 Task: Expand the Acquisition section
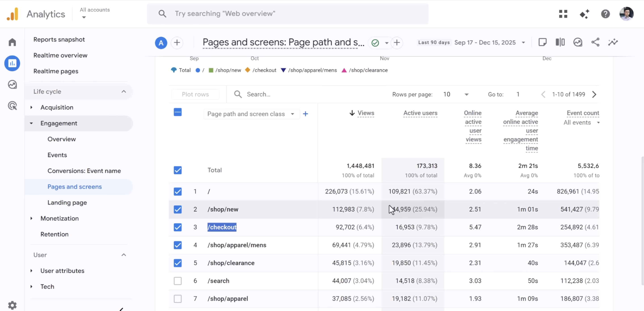57,107
